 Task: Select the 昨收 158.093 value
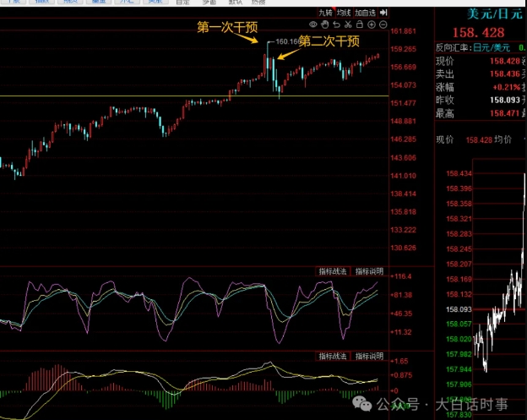click(505, 101)
